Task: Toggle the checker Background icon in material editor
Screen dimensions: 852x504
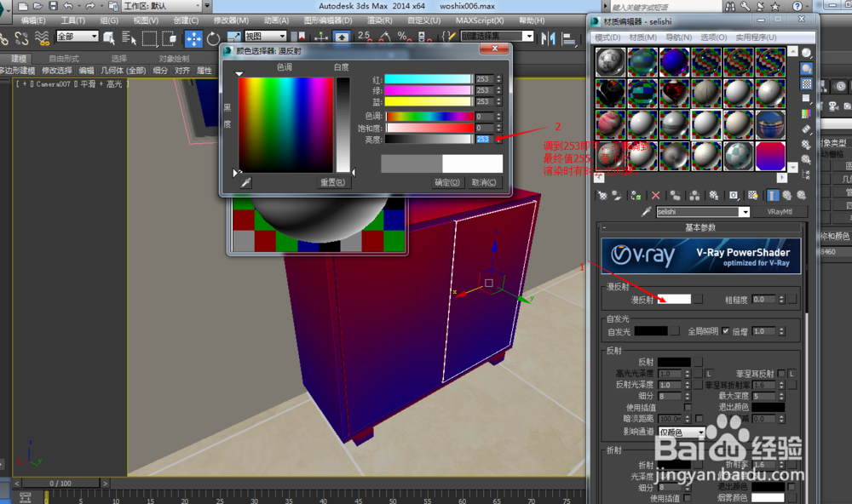Action: click(806, 83)
